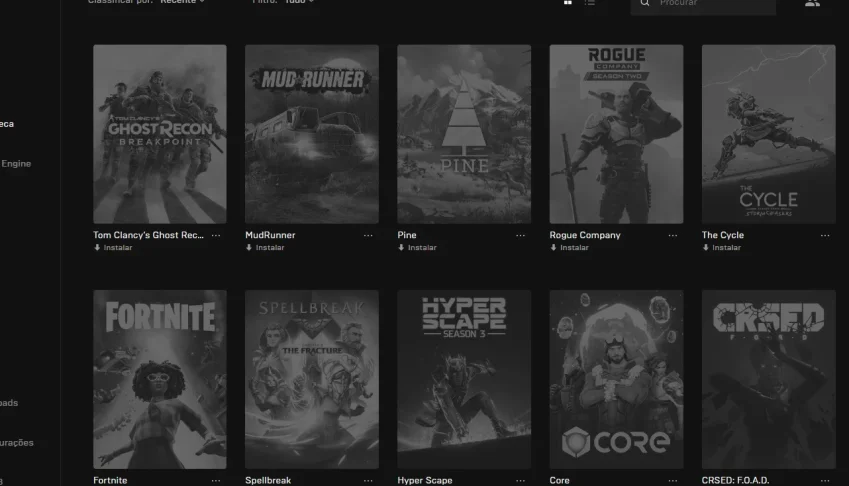Click the download arrow icon under Rogue Company
The image size is (849, 486).
(x=553, y=247)
